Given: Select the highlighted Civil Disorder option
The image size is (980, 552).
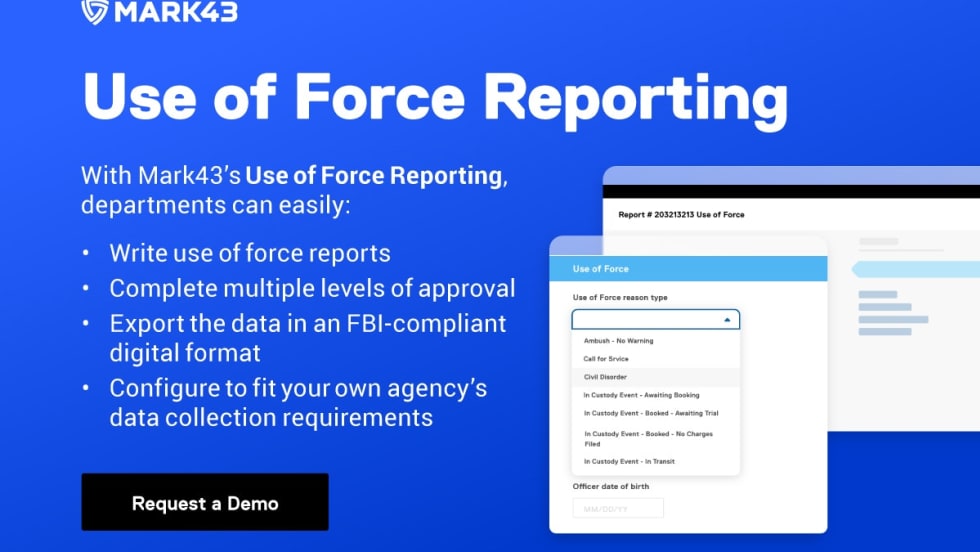Looking at the screenshot, I should point(605,377).
